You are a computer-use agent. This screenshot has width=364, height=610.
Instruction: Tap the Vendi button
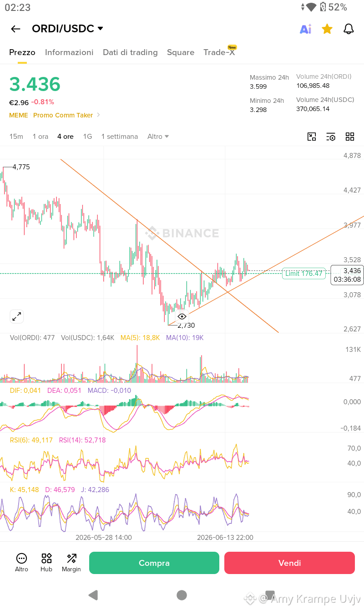point(289,563)
